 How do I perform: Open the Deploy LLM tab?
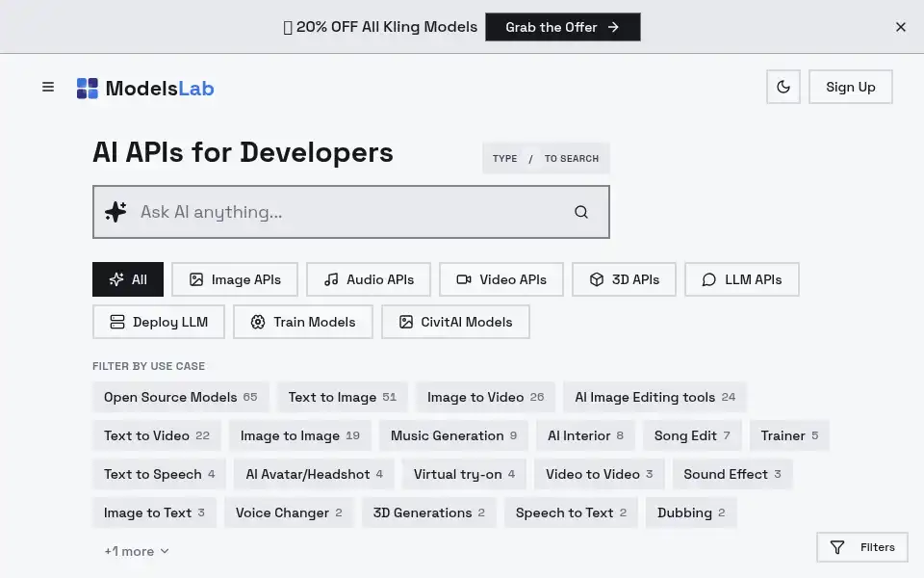(159, 322)
